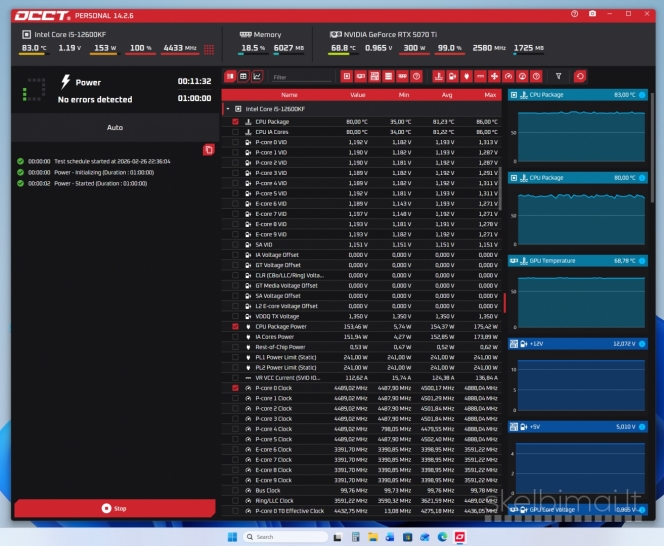This screenshot has height=546, width=664.
Task: Check the Ring/LLC Clock checkbox
Action: (x=235, y=501)
